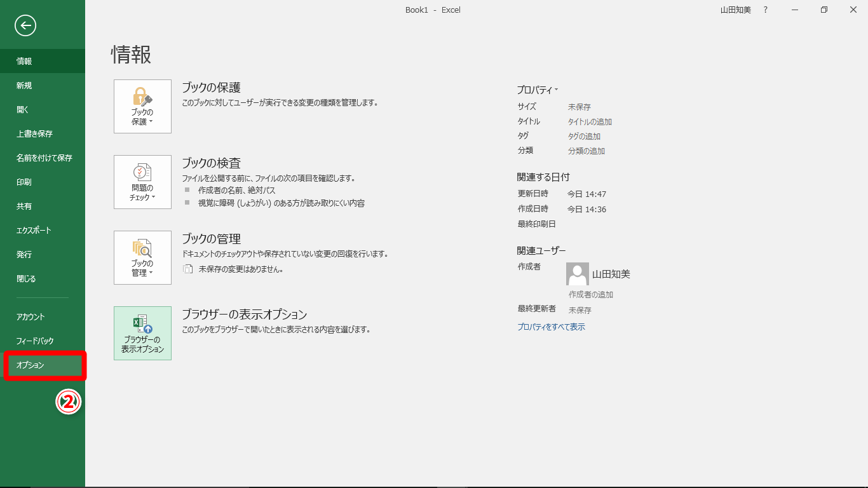Open the 問題のチェック dropdown button
Image resolution: width=868 pixels, height=488 pixels.
[x=142, y=182]
